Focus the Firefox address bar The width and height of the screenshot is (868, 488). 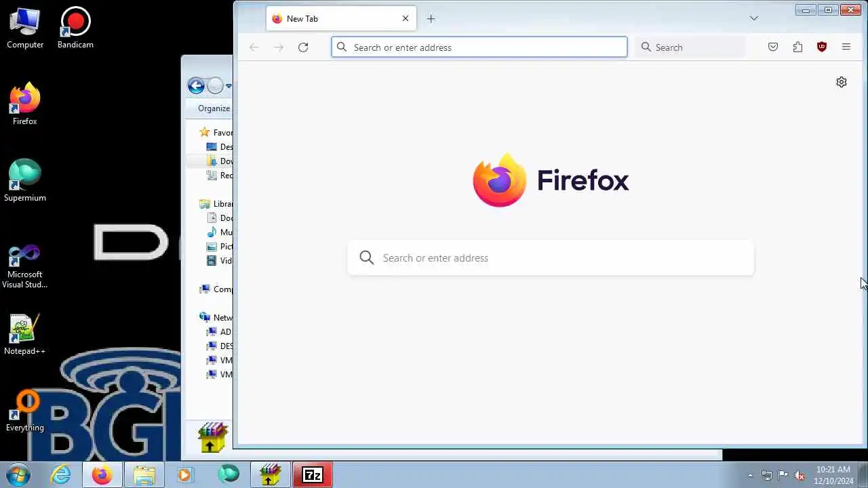[479, 47]
